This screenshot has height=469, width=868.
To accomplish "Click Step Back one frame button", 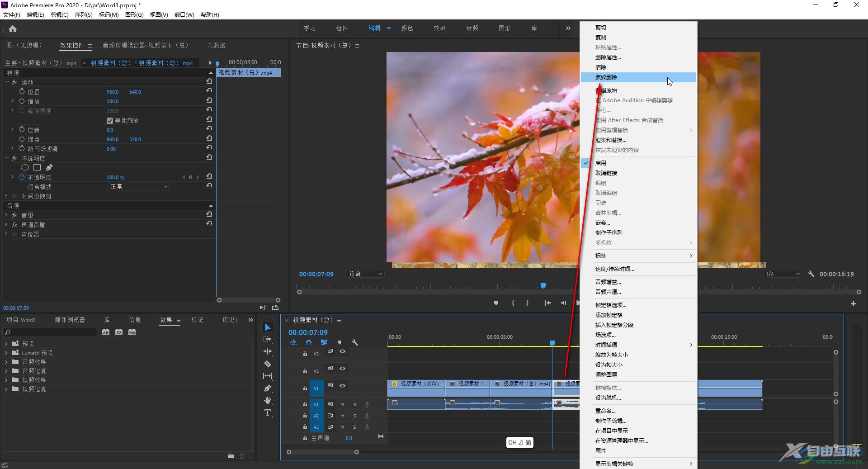I will pyautogui.click(x=563, y=303).
